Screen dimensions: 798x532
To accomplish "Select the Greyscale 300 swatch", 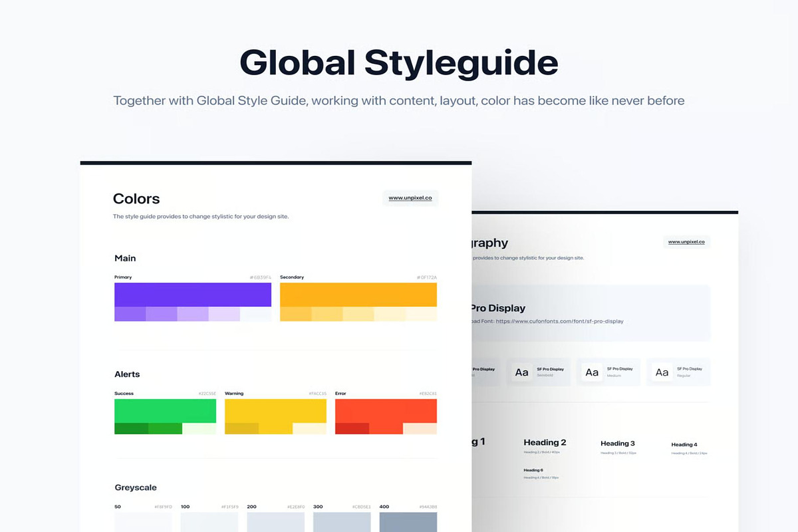I will pyautogui.click(x=342, y=522).
